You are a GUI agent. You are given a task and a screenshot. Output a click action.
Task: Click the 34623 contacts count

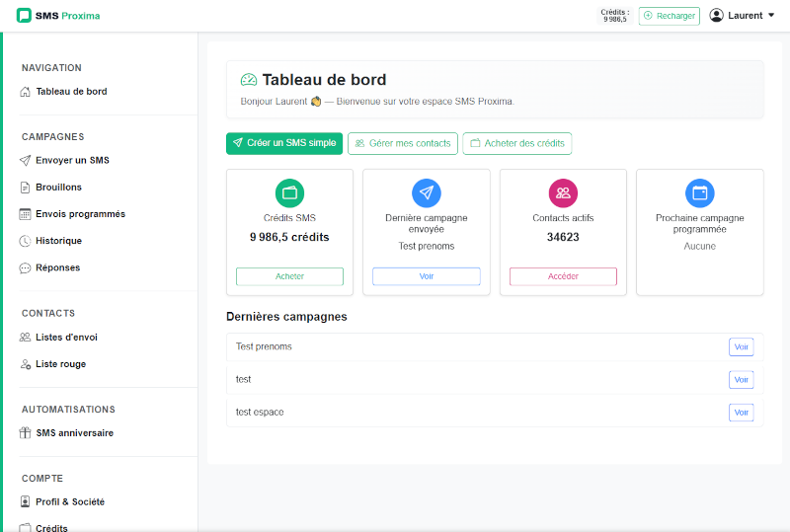(x=563, y=237)
